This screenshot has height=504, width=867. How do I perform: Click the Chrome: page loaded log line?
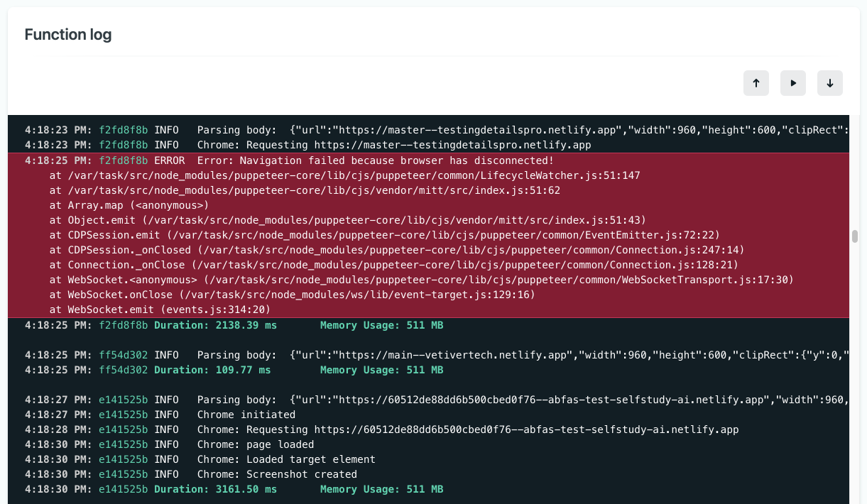coord(255,444)
